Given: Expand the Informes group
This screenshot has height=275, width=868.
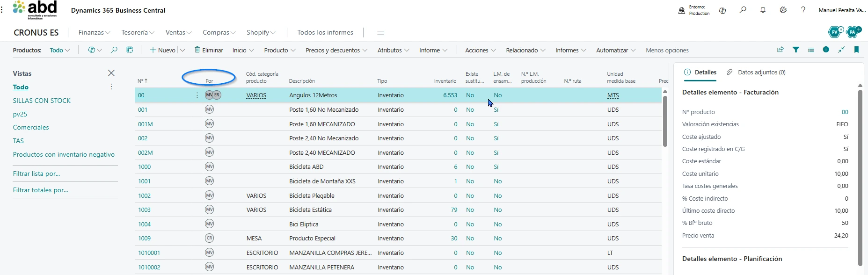Looking at the screenshot, I should (x=570, y=50).
